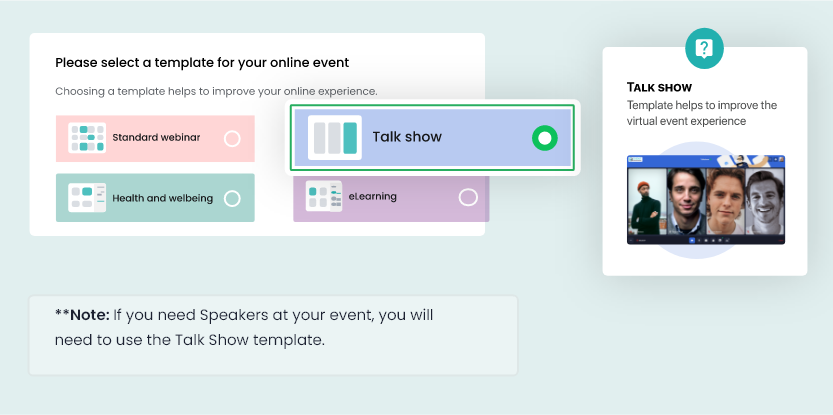This screenshot has height=415, width=833.
Task: Select the eLearning radio button
Action: 468,197
